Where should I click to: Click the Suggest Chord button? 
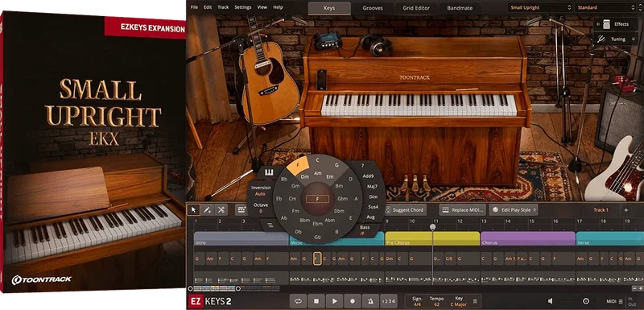(x=406, y=210)
